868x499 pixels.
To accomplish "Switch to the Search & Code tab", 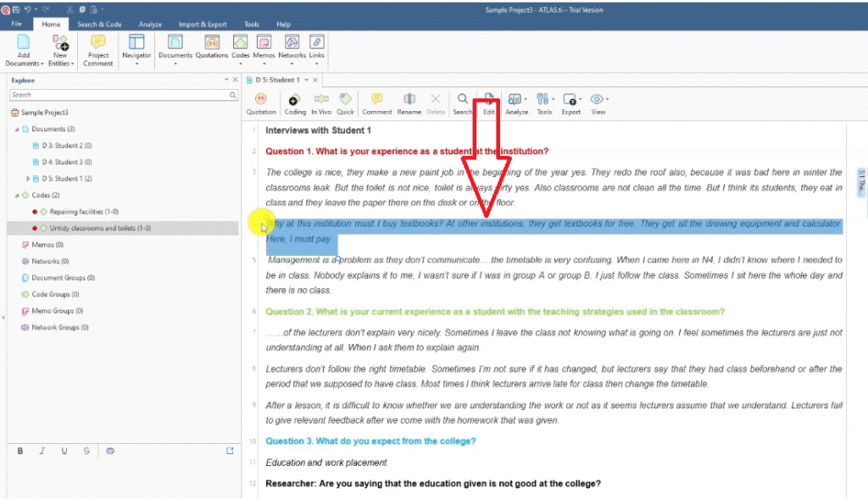I will (x=99, y=25).
